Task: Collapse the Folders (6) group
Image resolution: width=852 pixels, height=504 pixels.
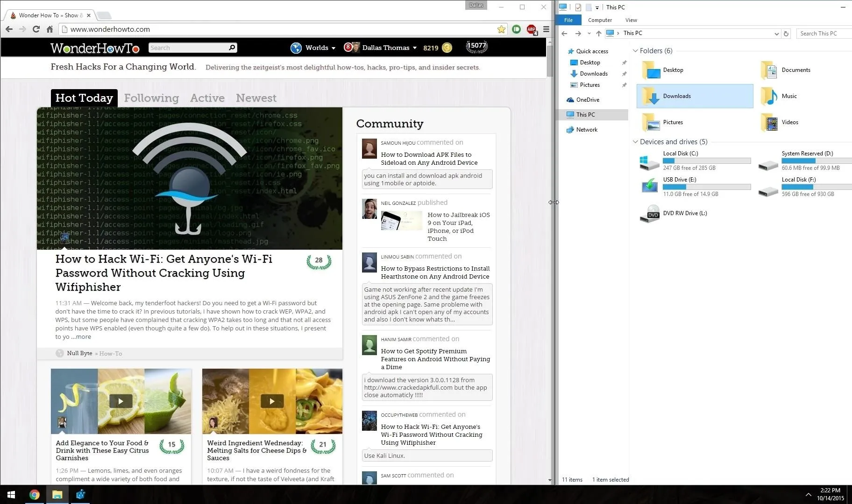Action: [635, 50]
